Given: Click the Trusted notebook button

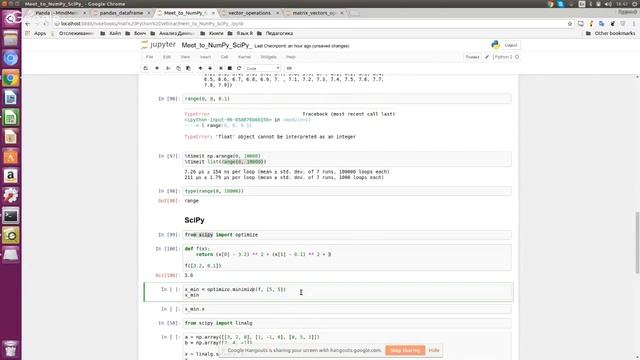Looking at the screenshot, I should tap(472, 57).
